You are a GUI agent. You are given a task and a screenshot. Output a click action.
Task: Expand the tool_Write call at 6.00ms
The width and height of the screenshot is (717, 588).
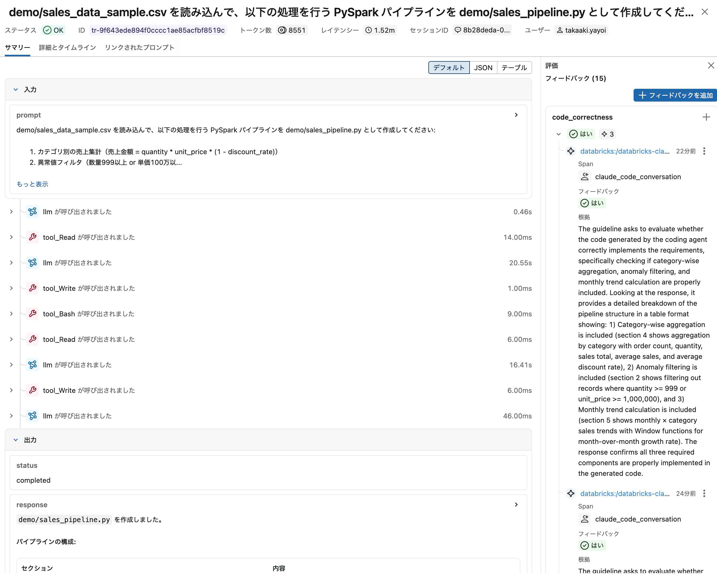pos(11,390)
